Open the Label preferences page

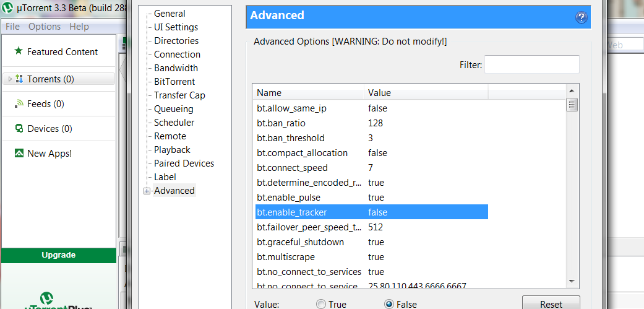(x=165, y=176)
